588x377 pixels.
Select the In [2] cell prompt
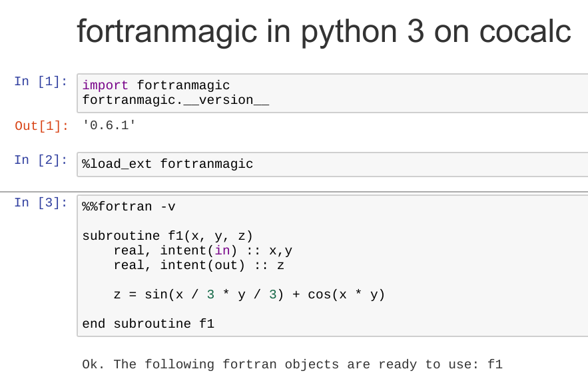click(x=41, y=160)
